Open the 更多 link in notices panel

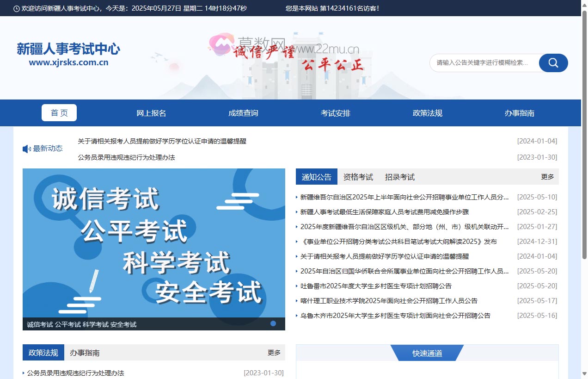[547, 176]
